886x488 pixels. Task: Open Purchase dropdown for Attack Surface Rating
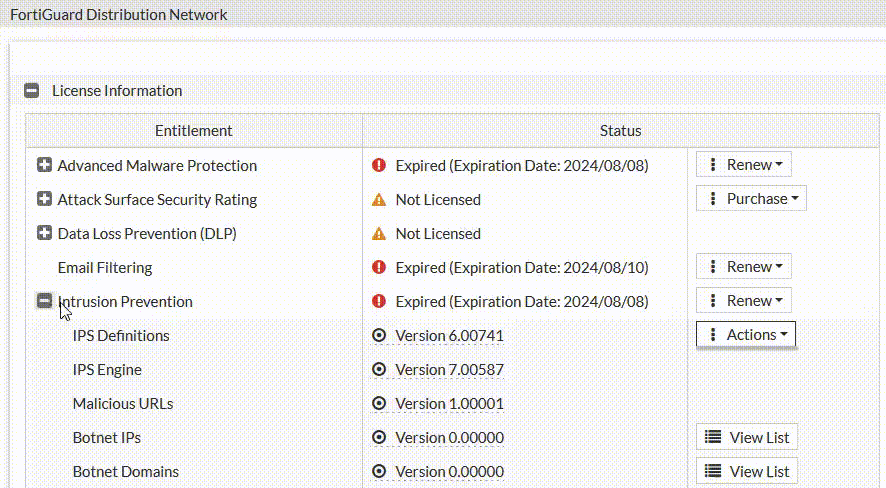tap(751, 198)
